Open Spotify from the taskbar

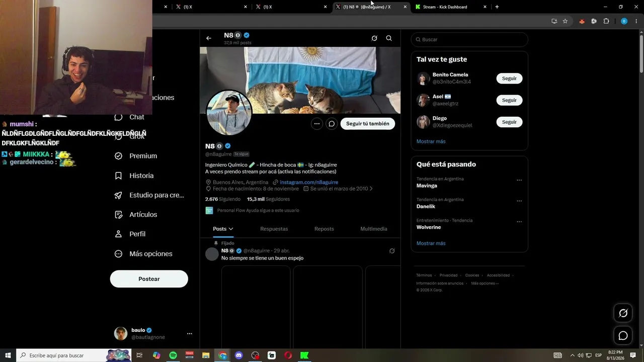(x=173, y=355)
